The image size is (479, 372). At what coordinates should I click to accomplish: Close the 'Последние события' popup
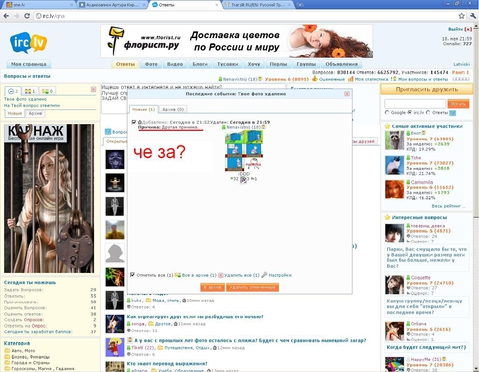pyautogui.click(x=347, y=94)
